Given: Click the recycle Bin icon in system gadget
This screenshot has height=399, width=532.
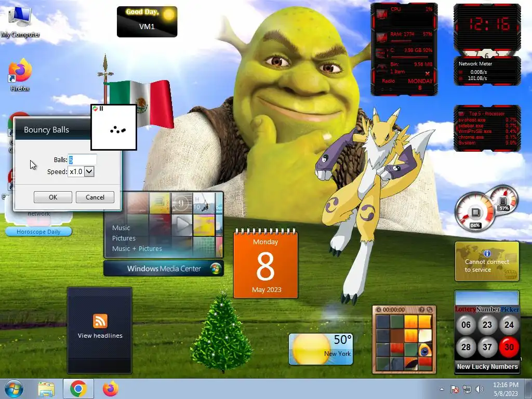Looking at the screenshot, I should point(382,68).
